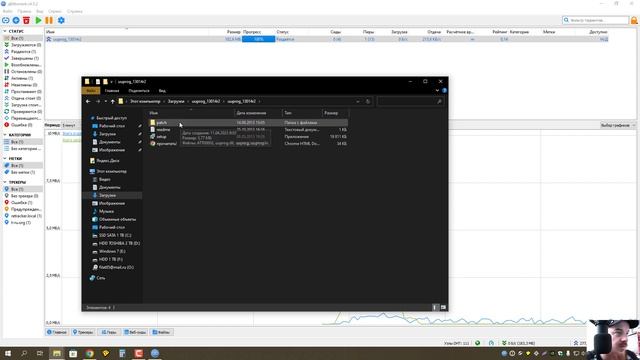Collapse the КАТЕГОРИИ section
The height and width of the screenshot is (360, 640).
point(5,135)
